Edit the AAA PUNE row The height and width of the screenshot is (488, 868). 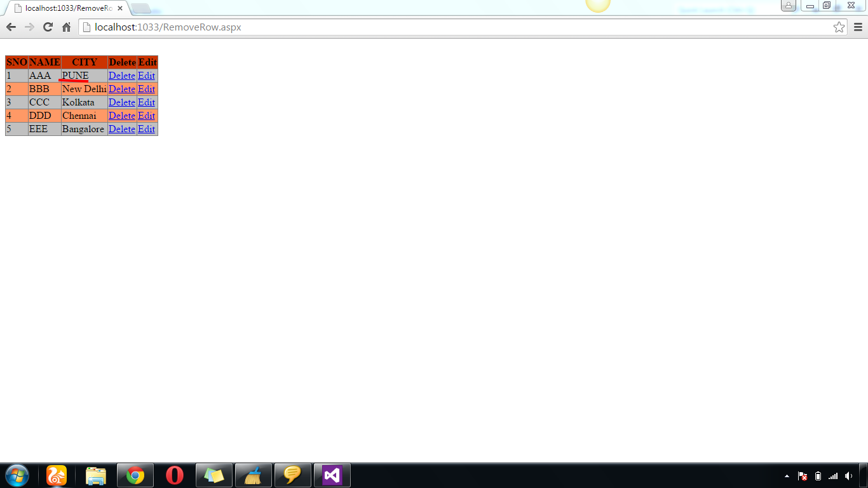tap(146, 76)
